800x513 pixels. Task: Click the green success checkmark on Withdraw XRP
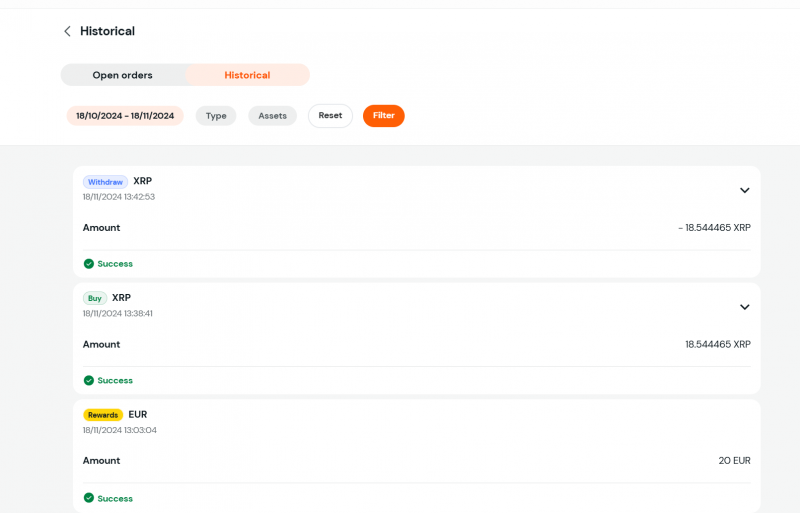[89, 264]
